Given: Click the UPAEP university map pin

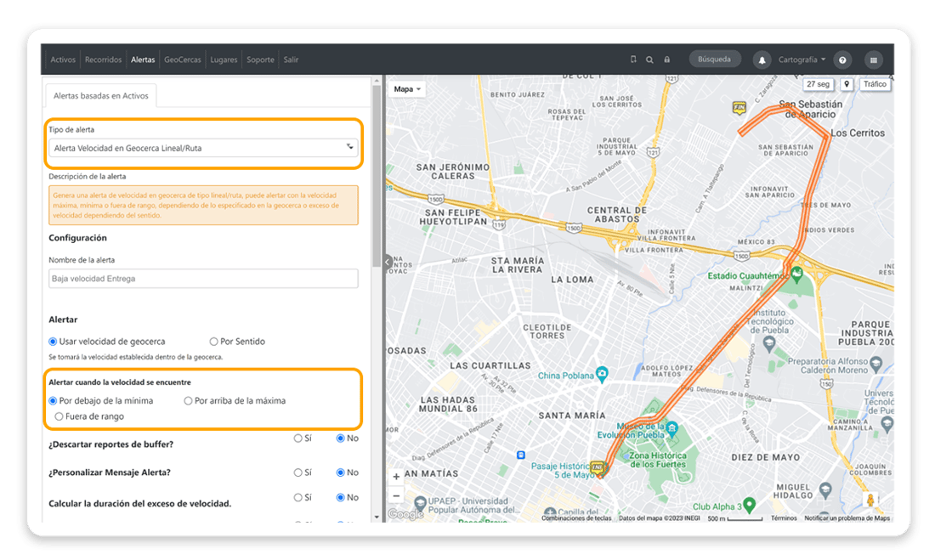Looking at the screenshot, I should point(420,503).
